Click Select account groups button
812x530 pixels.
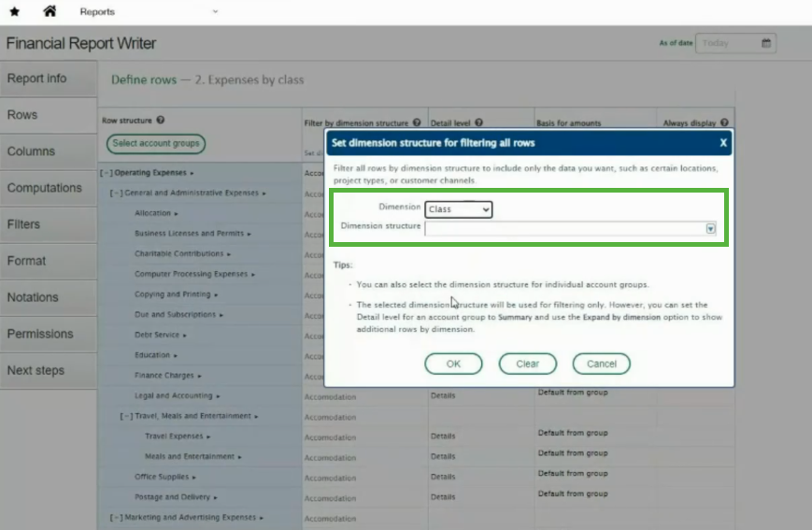[155, 144]
